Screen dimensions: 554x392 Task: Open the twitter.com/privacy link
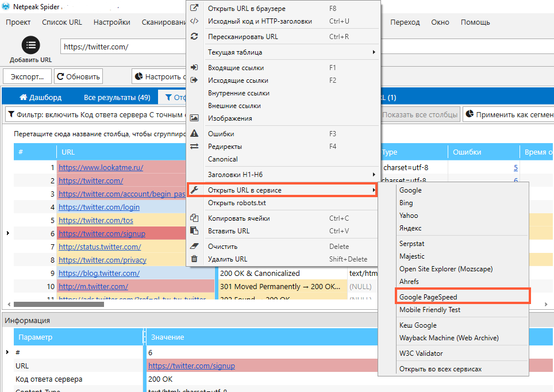coord(102,260)
